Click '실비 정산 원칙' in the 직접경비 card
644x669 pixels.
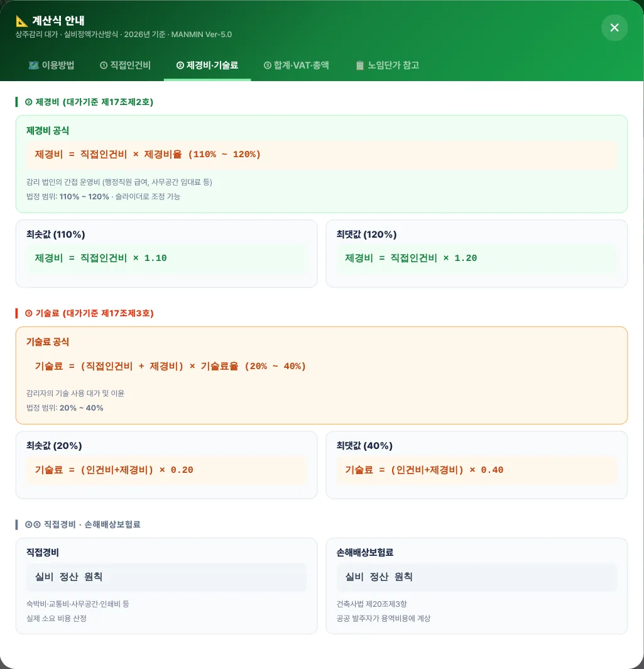tap(68, 577)
